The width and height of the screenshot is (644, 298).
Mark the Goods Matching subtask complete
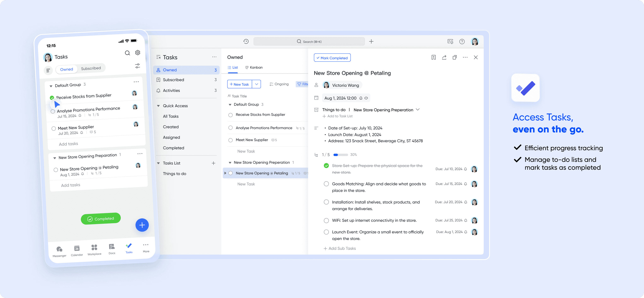pyautogui.click(x=326, y=184)
